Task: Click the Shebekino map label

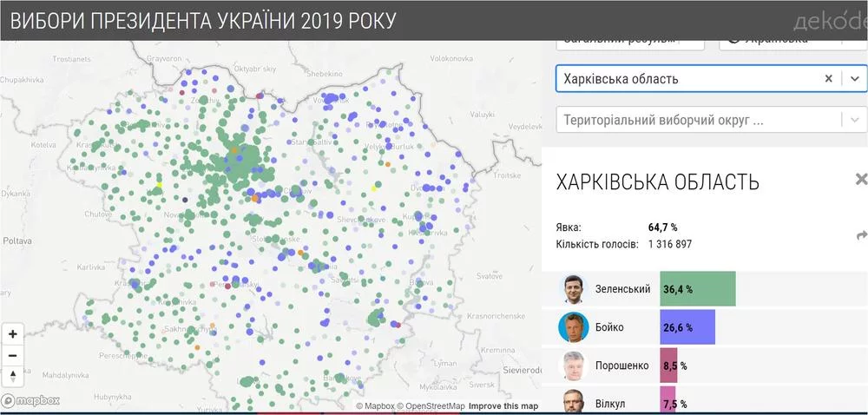Action: pos(325,73)
